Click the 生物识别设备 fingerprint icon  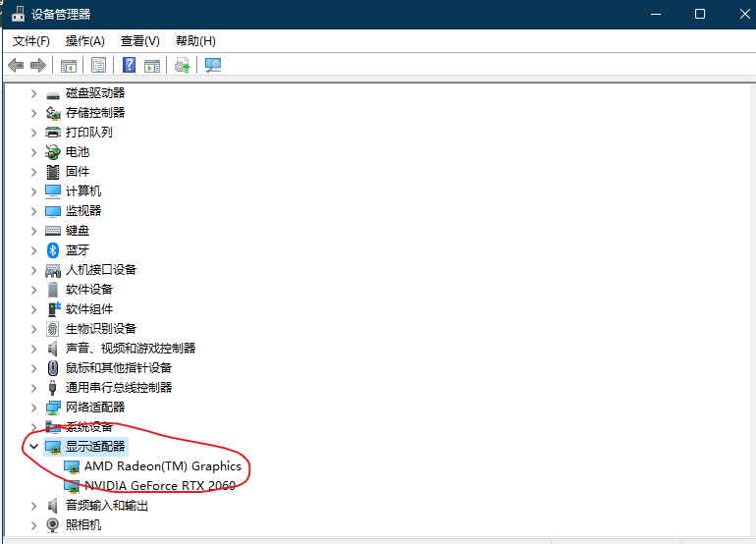[53, 329]
